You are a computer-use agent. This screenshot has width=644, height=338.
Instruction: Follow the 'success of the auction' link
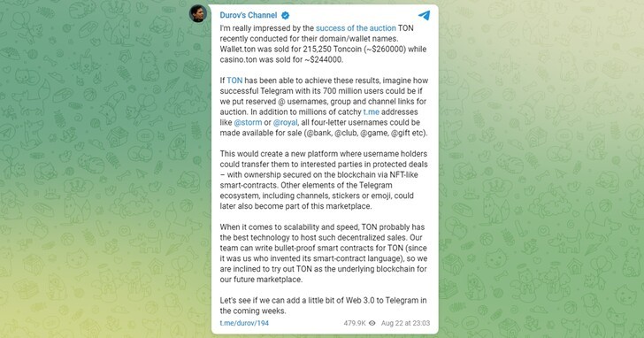(x=356, y=28)
